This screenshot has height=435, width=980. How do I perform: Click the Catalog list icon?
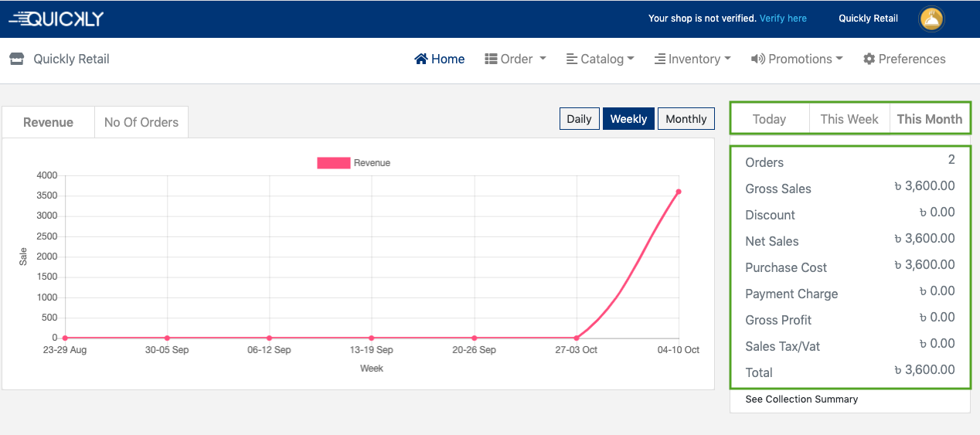pyautogui.click(x=572, y=59)
